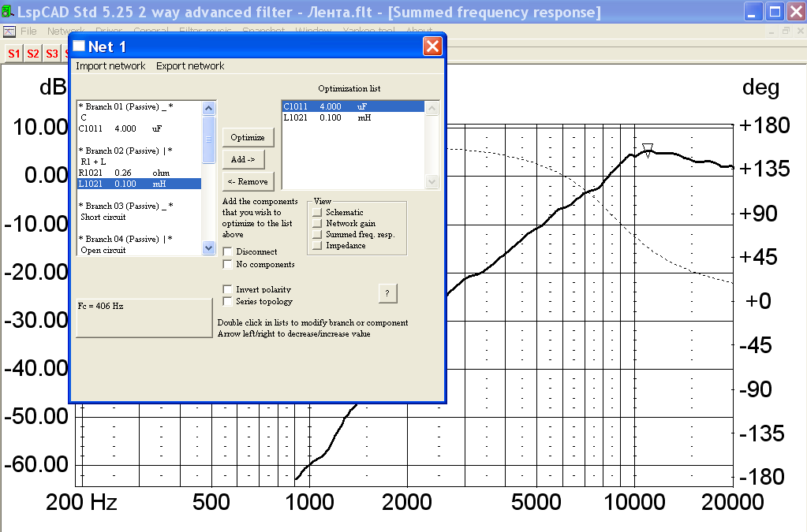Enable the Disconnect checkbox

click(227, 251)
